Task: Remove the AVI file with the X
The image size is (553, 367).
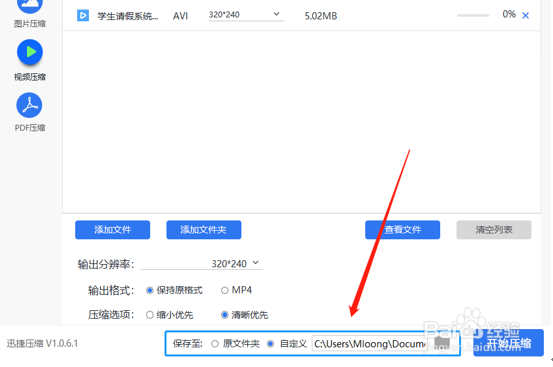Action: tap(525, 16)
